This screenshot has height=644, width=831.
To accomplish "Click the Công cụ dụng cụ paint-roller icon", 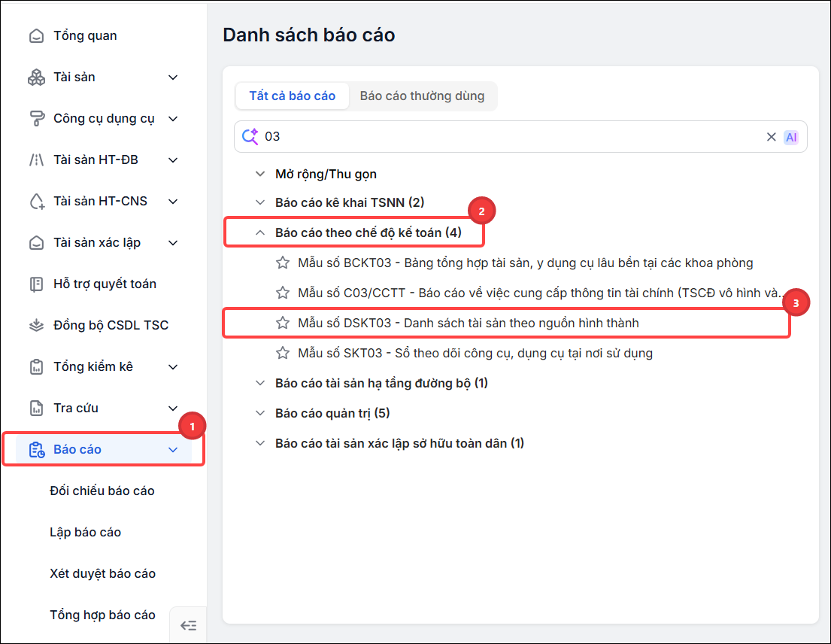I will [x=36, y=119].
